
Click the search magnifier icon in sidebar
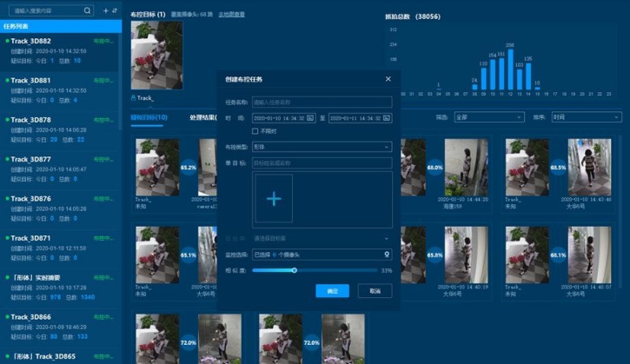(x=88, y=10)
